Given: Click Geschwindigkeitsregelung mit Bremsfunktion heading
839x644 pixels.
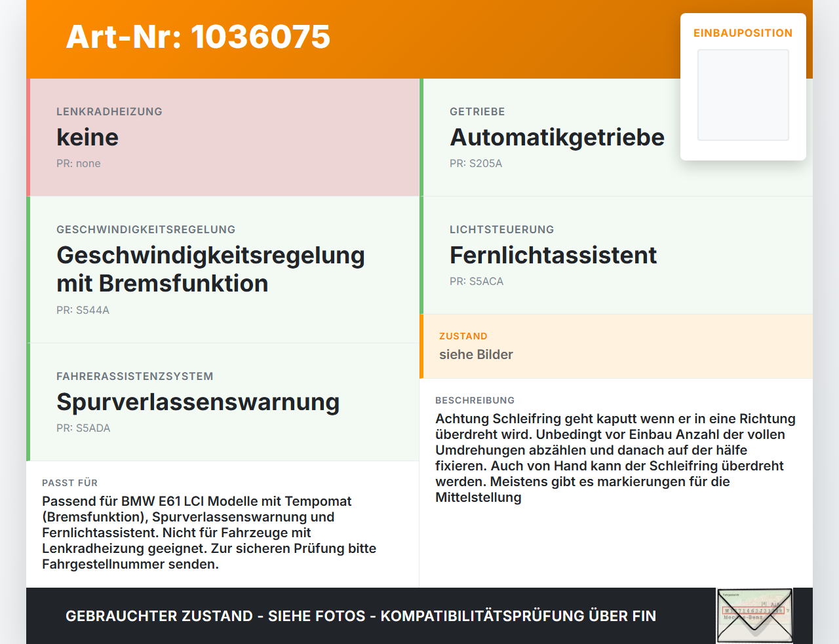Looking at the screenshot, I should [210, 269].
